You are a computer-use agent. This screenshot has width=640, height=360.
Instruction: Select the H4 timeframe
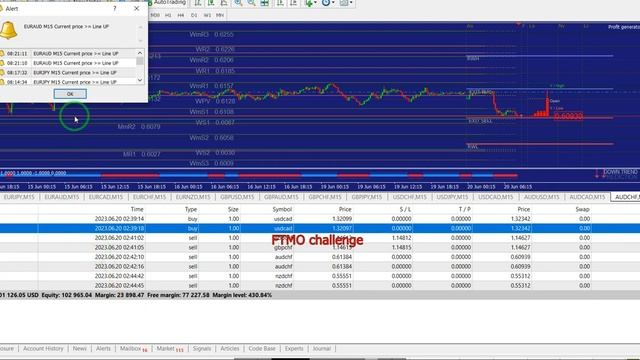tap(181, 15)
